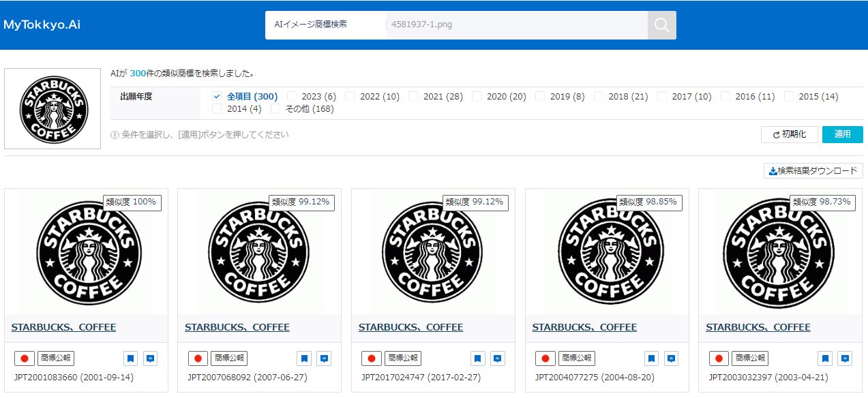Click Japan flag icon on JPT2007068092 card
The image size is (868, 398).
[x=198, y=358]
